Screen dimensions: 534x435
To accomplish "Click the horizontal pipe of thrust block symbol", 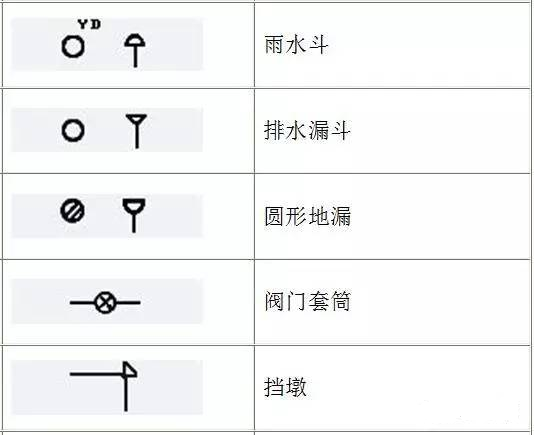I will pyautogui.click(x=97, y=374).
